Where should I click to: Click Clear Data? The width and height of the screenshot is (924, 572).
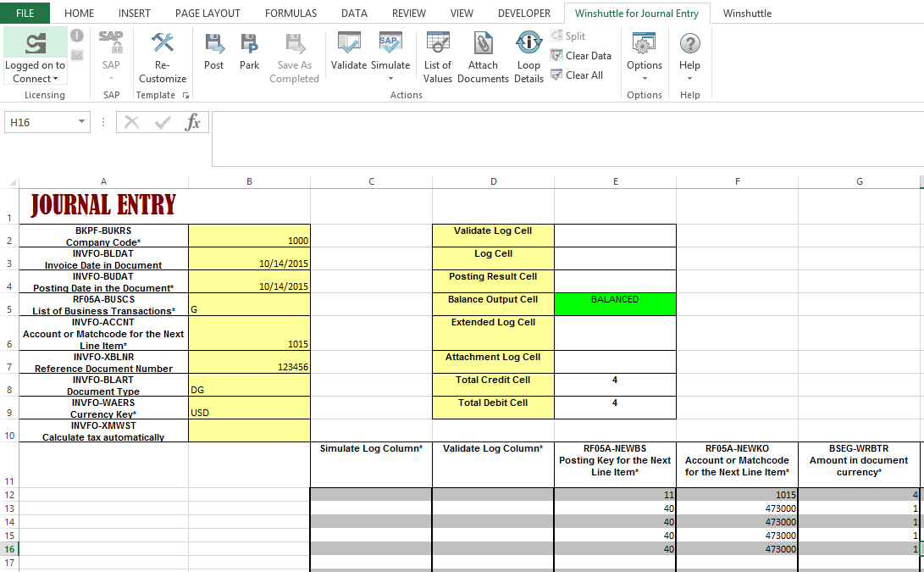(581, 55)
